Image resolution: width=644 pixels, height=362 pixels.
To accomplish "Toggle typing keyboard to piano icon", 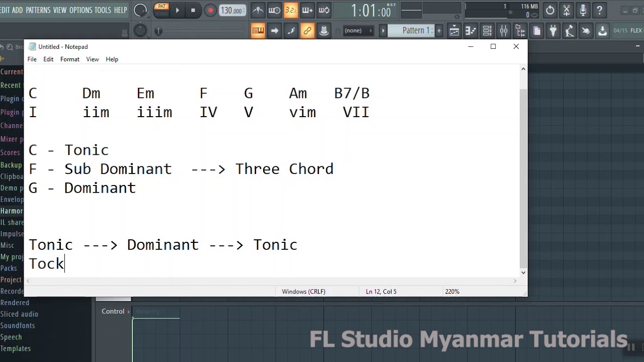I will tap(258, 31).
